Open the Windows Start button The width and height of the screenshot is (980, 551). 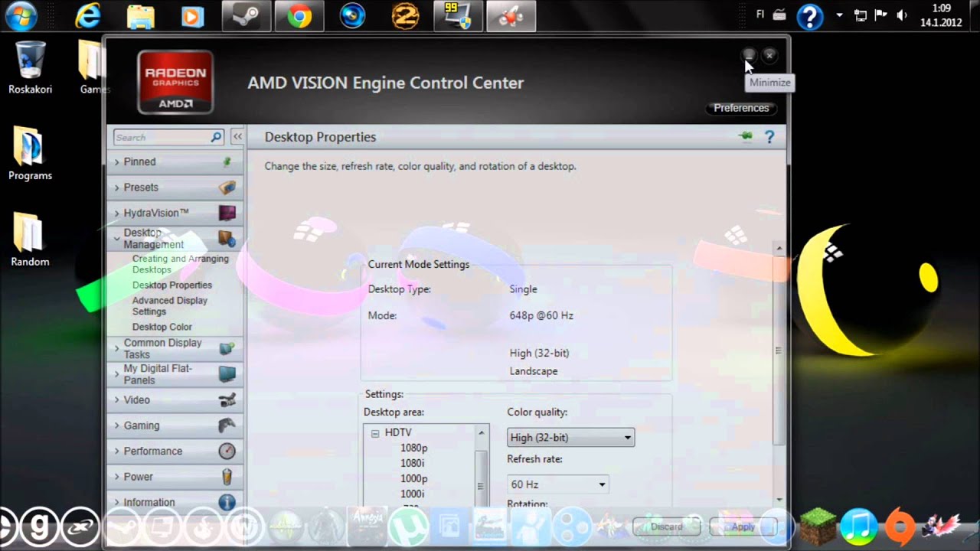click(x=21, y=15)
